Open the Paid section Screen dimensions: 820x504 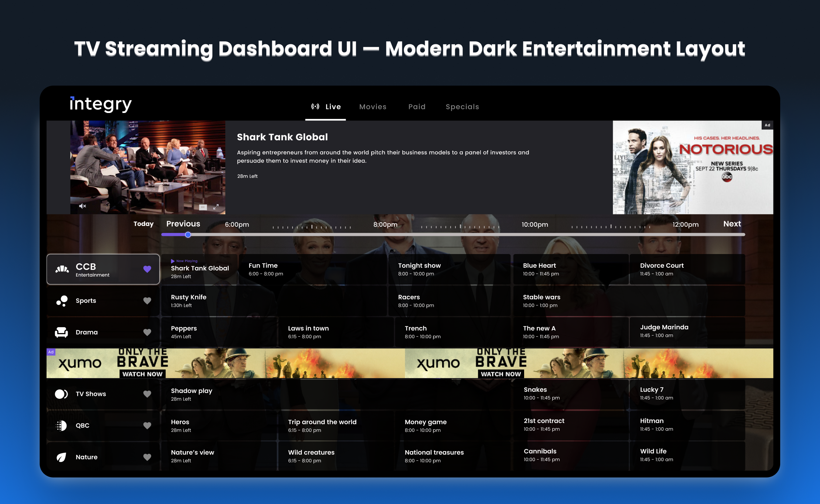point(417,107)
